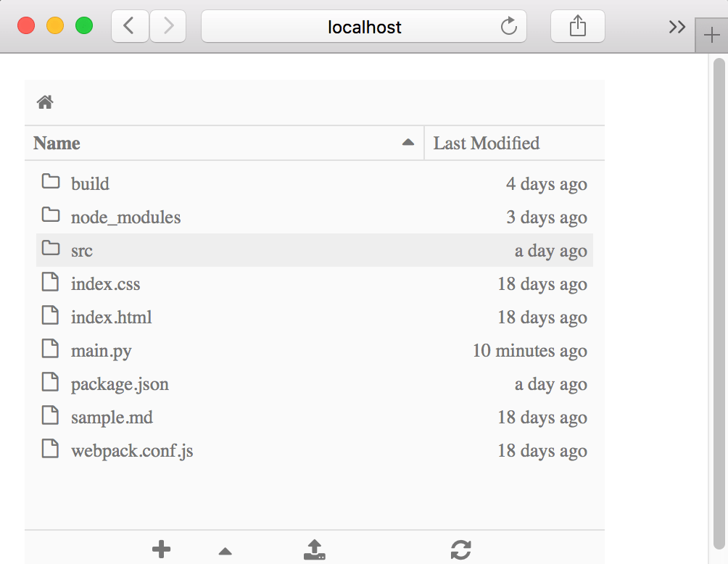Click the plus icon to create new file

tap(161, 550)
